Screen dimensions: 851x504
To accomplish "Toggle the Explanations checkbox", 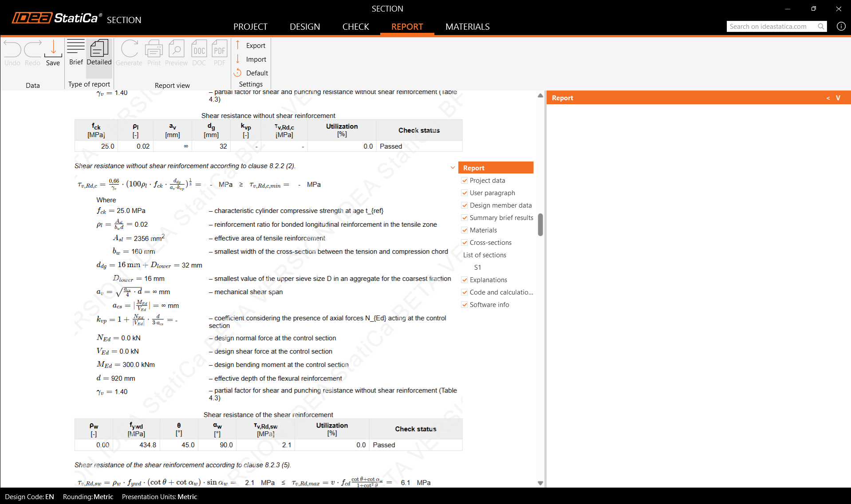I will coord(465,280).
